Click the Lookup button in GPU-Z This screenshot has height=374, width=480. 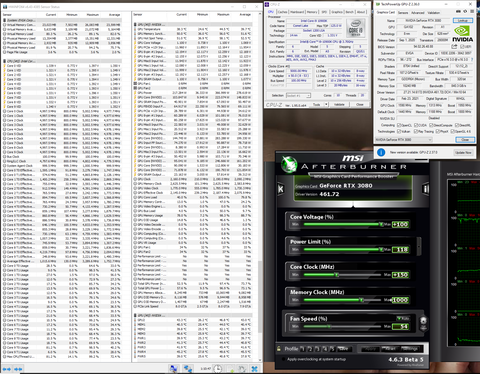point(463,21)
